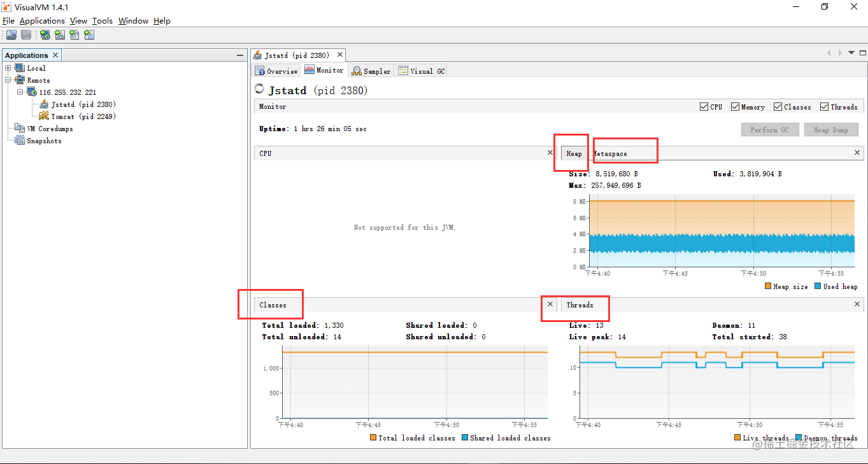Click scroll documents left arrow
This screenshot has width=868, height=464.
click(x=829, y=53)
